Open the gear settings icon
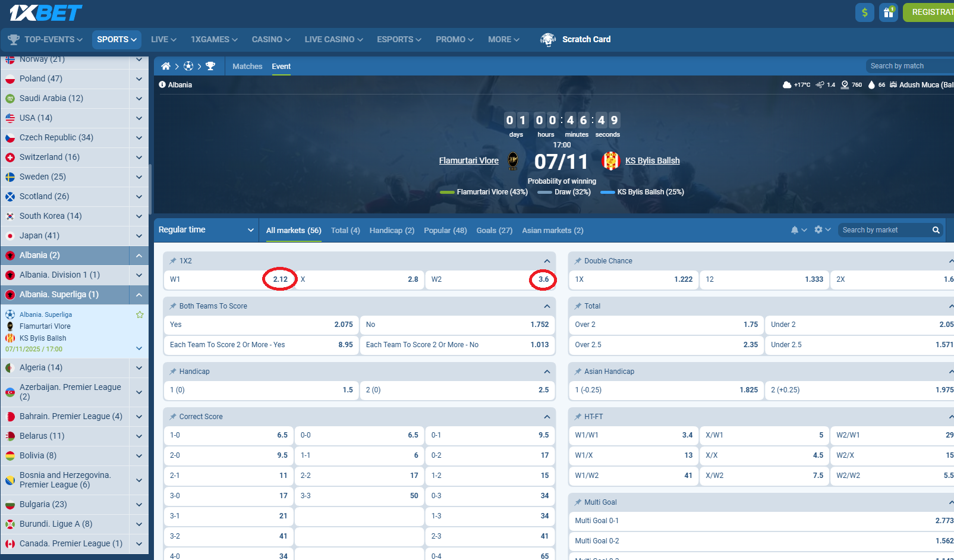This screenshot has width=954, height=560. (818, 230)
